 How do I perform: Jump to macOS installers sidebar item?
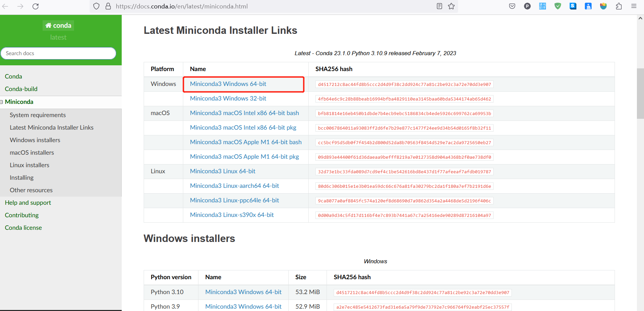[32, 153]
